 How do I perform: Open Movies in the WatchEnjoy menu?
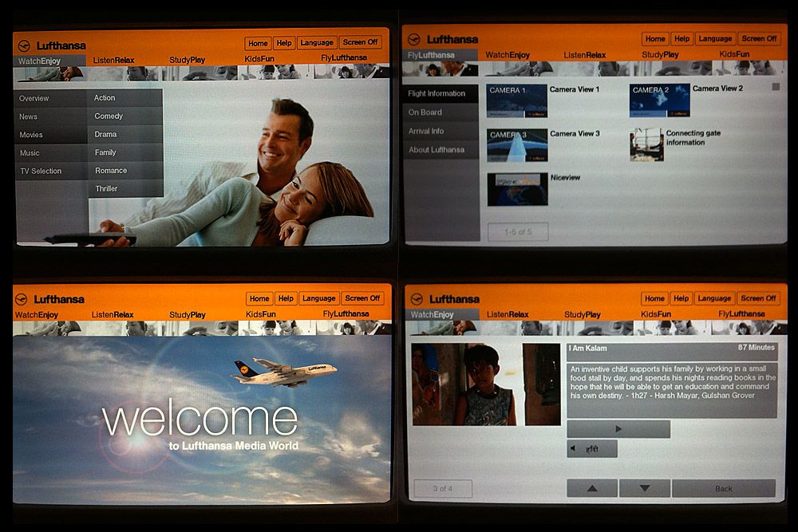tap(51, 135)
